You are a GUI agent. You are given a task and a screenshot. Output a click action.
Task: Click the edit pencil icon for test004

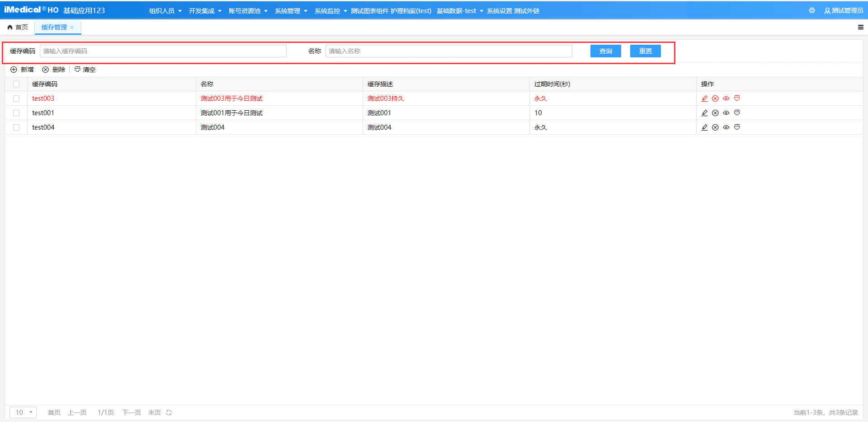(x=704, y=127)
